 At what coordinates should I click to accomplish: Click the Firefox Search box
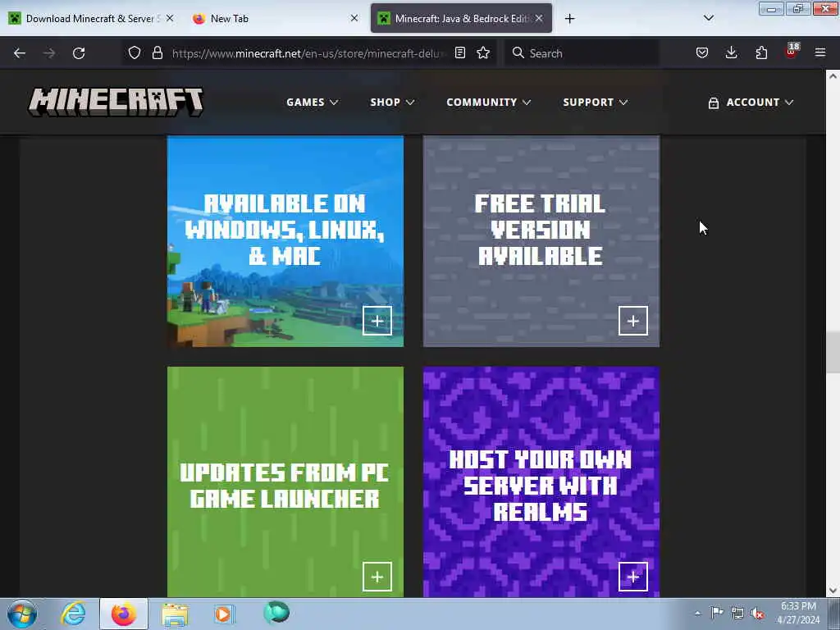click(x=582, y=53)
